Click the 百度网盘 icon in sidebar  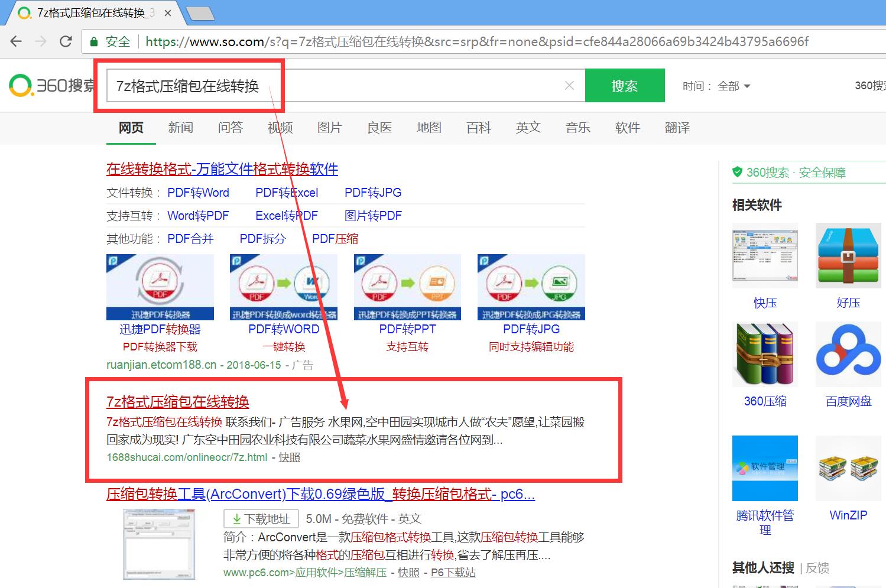click(848, 354)
